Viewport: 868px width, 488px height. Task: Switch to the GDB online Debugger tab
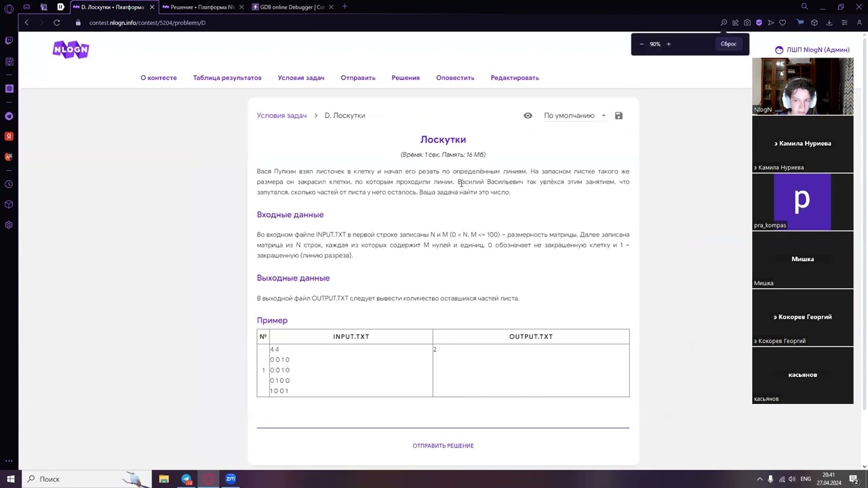point(292,7)
